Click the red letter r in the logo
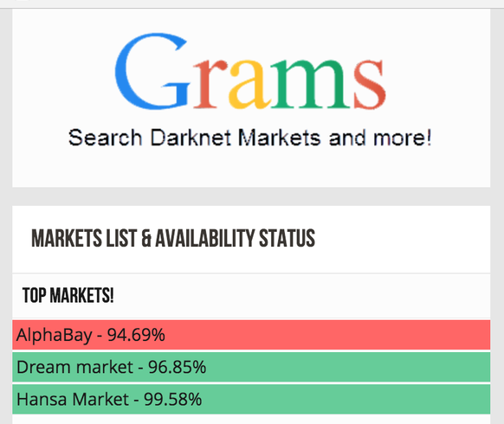 pos(210,84)
